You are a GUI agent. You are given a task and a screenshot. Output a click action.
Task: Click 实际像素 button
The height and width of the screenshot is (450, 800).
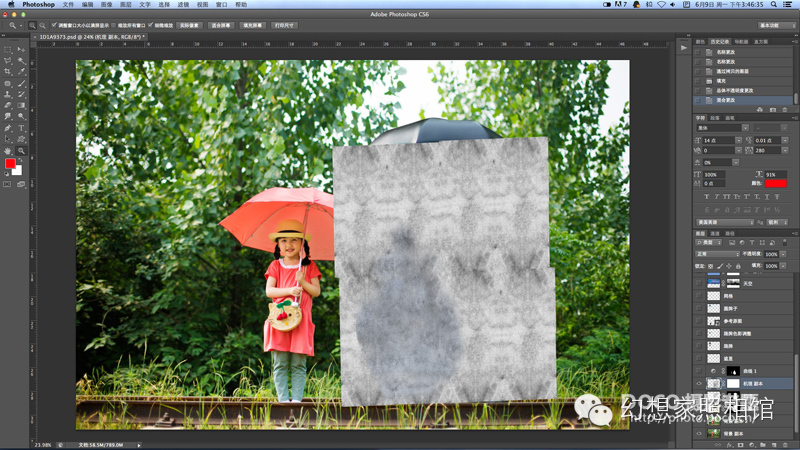(190, 26)
